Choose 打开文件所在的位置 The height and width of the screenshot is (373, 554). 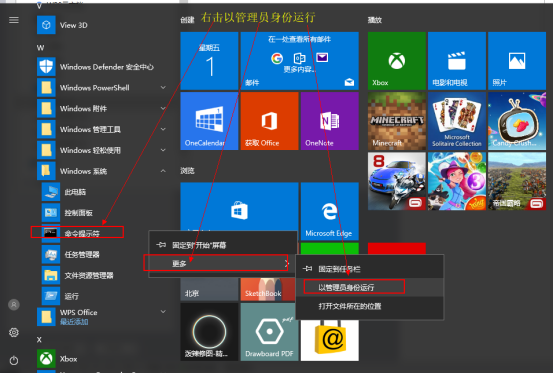click(370, 306)
